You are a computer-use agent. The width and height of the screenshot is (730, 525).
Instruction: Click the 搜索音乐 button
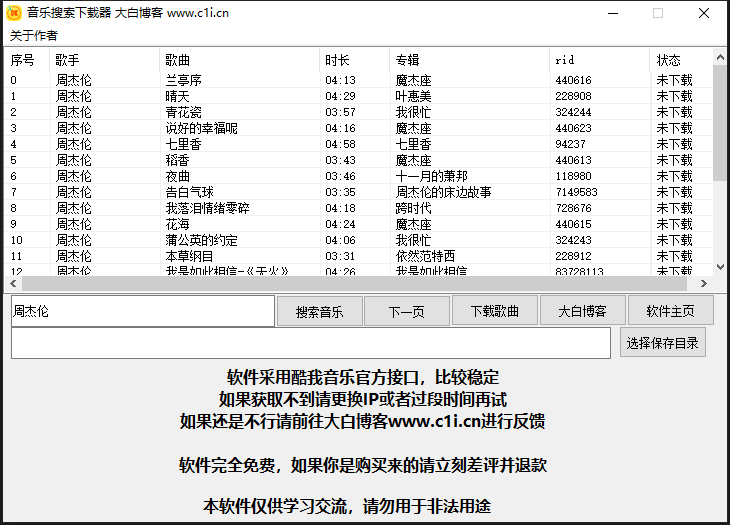click(x=319, y=311)
